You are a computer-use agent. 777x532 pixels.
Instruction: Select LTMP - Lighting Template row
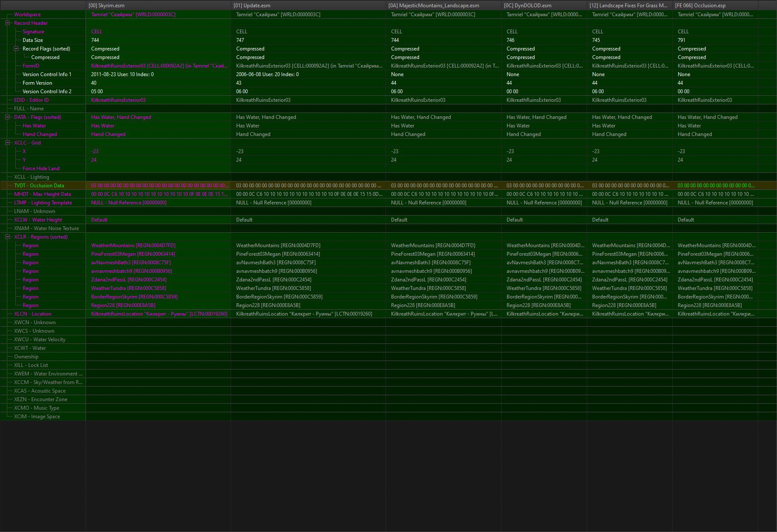click(x=43, y=203)
